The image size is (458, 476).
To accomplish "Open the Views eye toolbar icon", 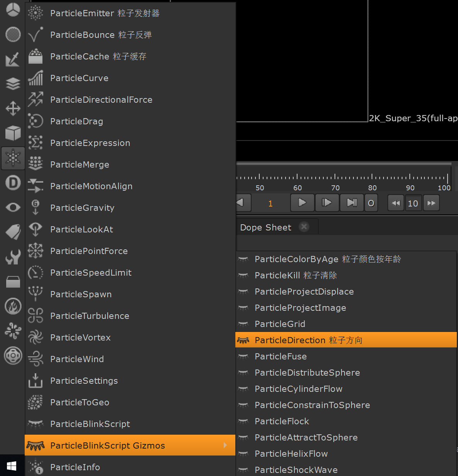I will (x=13, y=207).
